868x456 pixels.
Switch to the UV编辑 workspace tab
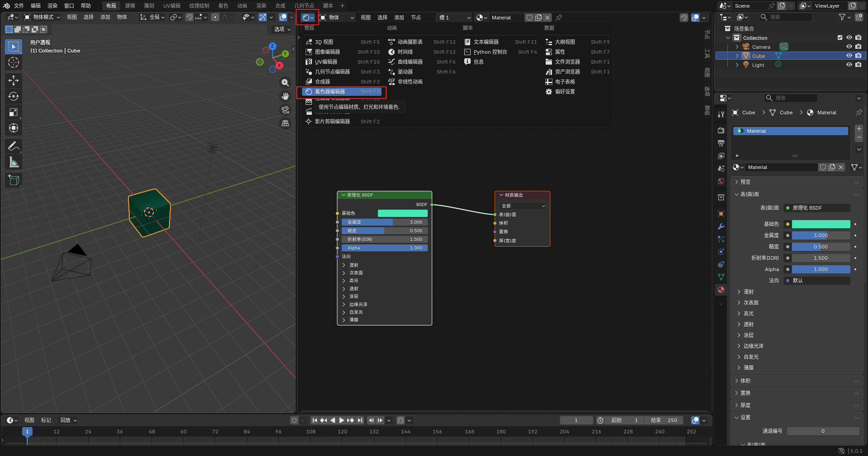[x=172, y=5]
